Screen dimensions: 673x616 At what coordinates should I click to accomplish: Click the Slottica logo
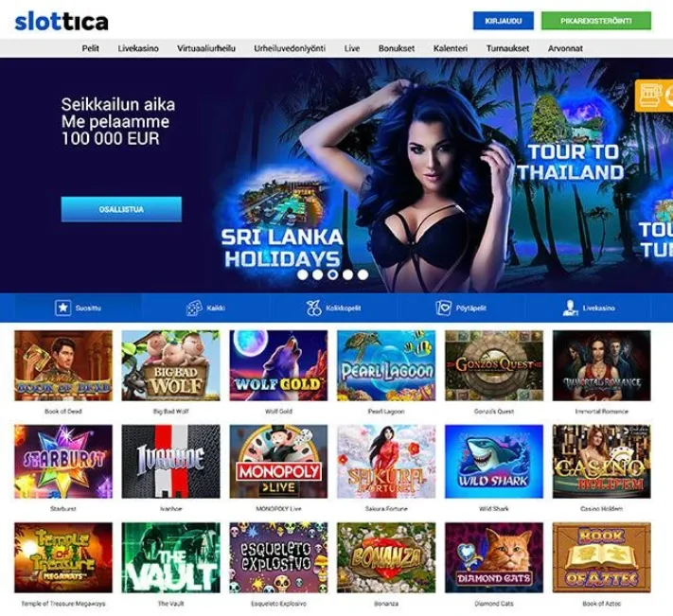pyautogui.click(x=62, y=22)
